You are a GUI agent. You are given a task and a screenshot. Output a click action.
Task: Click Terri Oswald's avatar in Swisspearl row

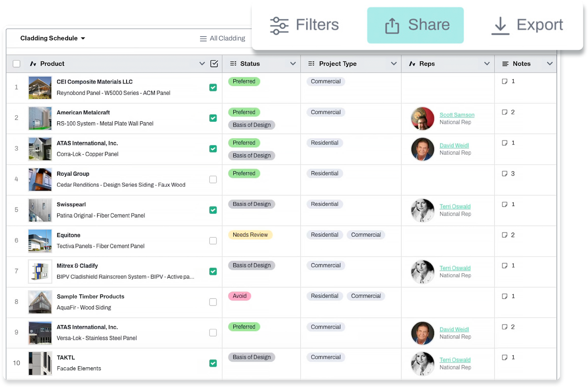tap(423, 210)
